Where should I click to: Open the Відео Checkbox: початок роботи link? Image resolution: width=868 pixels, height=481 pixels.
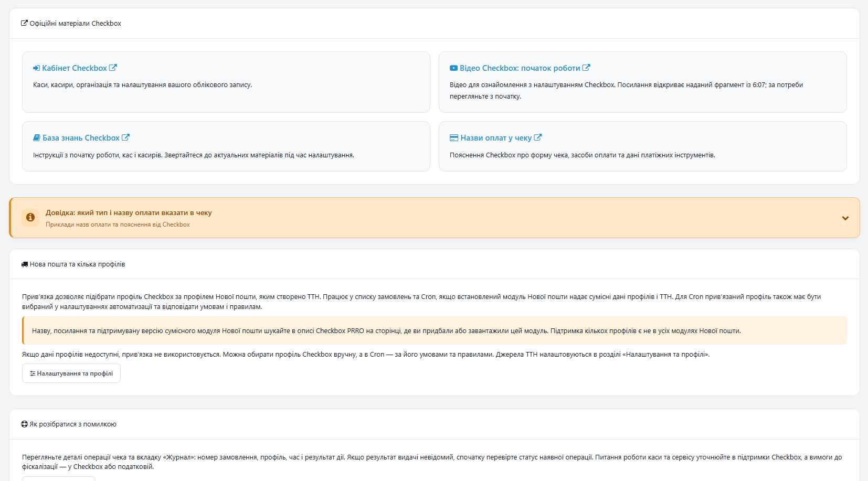click(x=520, y=68)
